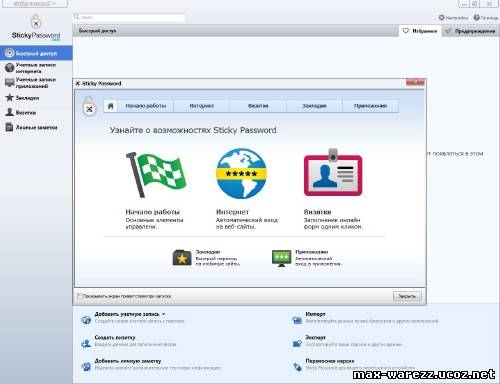Switch to Интернет tab in dialog
Viewport: 500px width, 384px height.
tap(202, 106)
